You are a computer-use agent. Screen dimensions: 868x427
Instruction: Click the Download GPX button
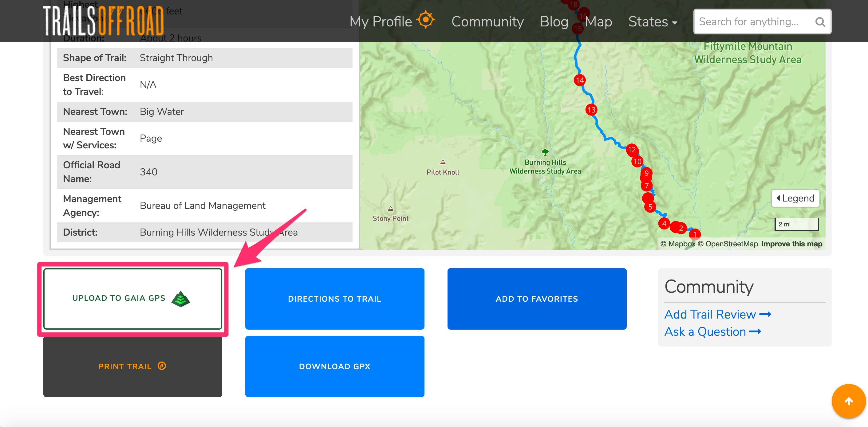[335, 366]
